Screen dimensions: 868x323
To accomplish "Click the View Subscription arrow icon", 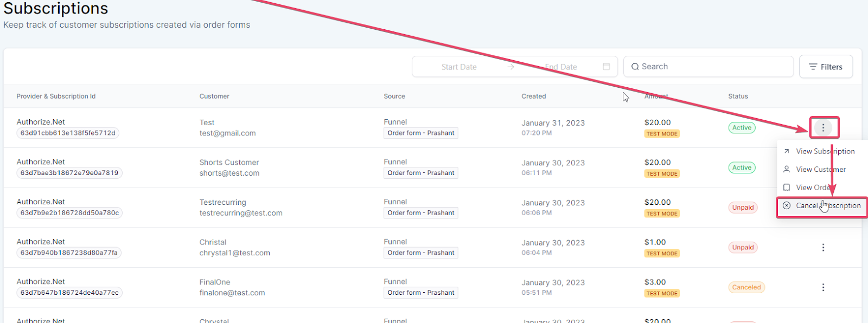I will [787, 151].
